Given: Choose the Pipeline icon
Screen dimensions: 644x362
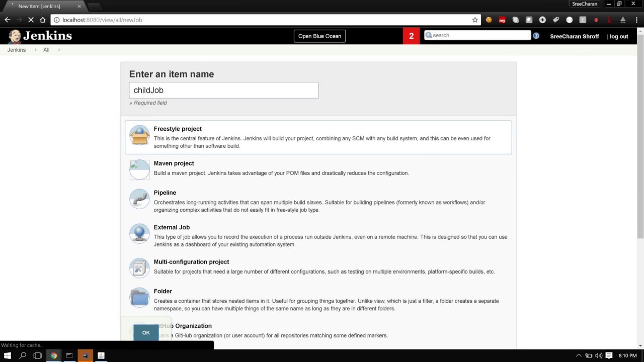Looking at the screenshot, I should click(139, 199).
